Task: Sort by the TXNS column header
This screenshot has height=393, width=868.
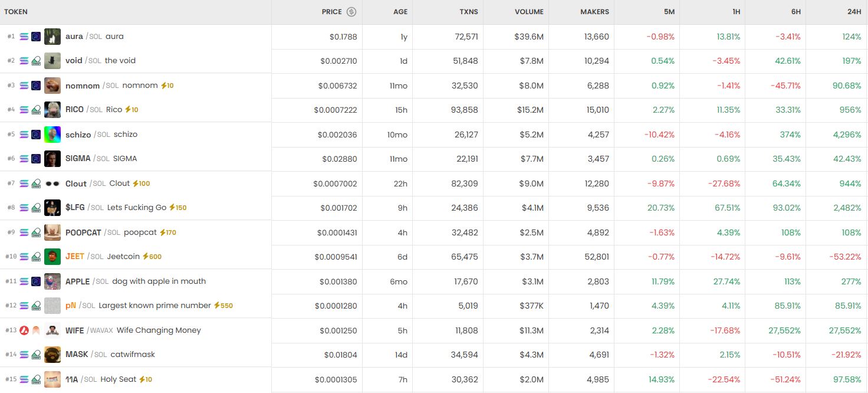Action: [469, 12]
